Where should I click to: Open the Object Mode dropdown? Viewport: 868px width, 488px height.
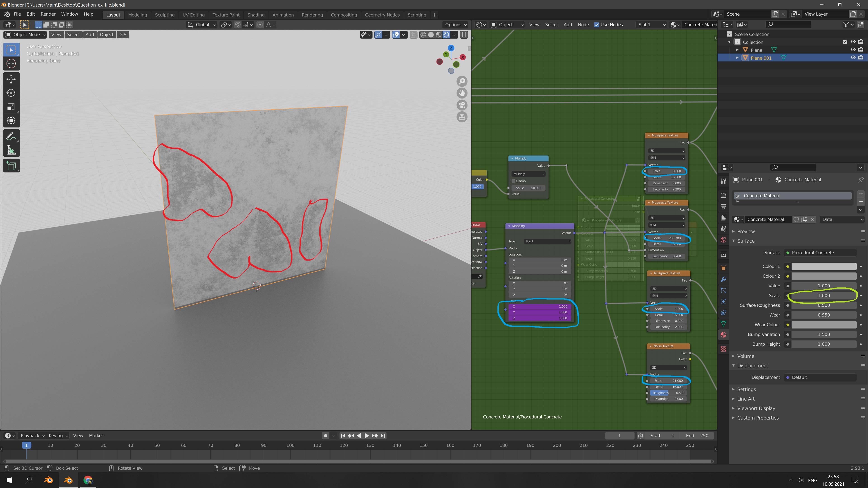pyautogui.click(x=26, y=35)
